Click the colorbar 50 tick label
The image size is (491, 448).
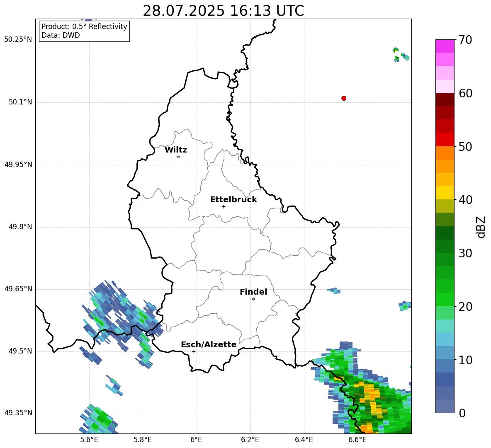pos(466,146)
